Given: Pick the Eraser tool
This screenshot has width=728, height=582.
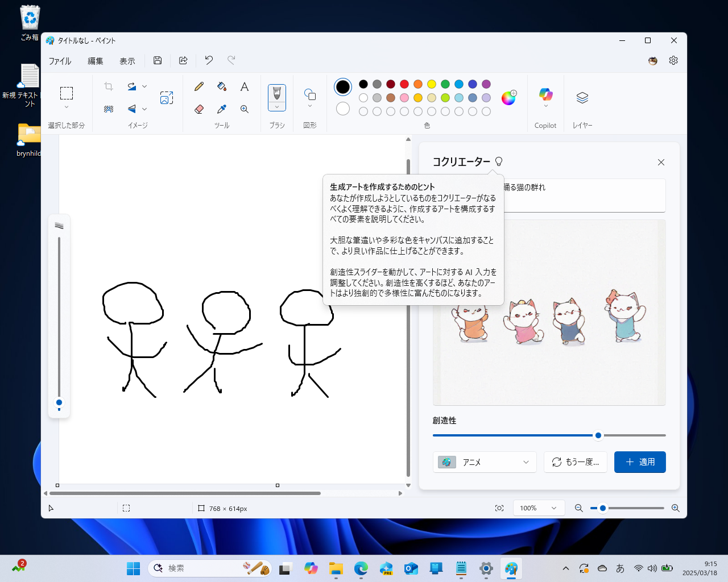Looking at the screenshot, I should tap(198, 109).
